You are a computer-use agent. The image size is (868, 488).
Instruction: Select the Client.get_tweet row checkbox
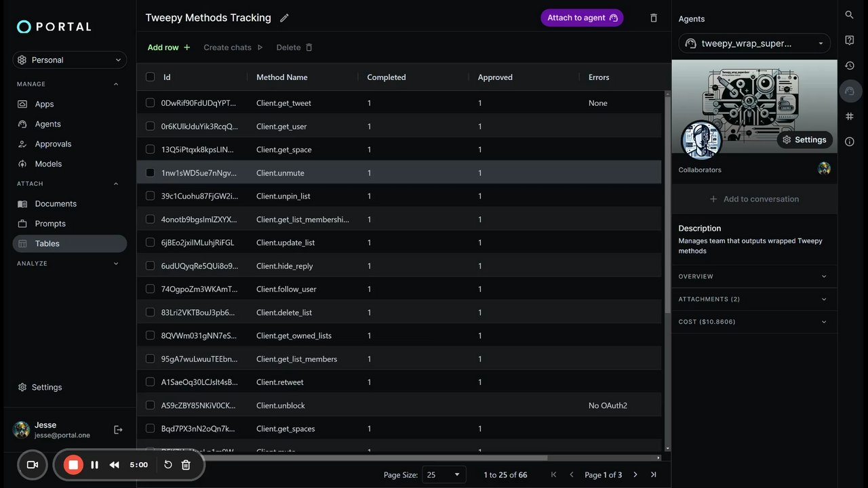[151, 103]
